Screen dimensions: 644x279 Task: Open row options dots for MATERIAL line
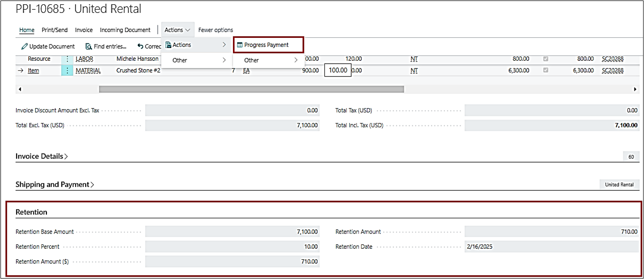67,71
